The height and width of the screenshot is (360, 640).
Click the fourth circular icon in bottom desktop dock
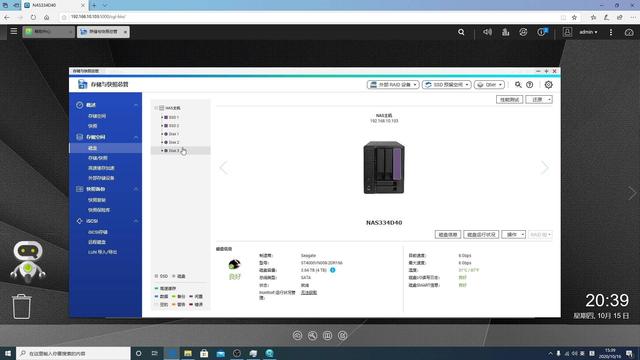[342, 336]
